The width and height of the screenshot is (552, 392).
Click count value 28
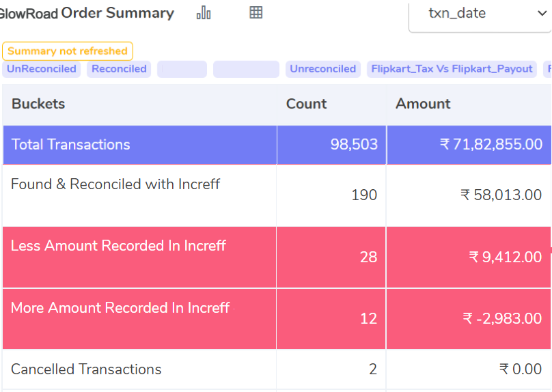(x=368, y=257)
